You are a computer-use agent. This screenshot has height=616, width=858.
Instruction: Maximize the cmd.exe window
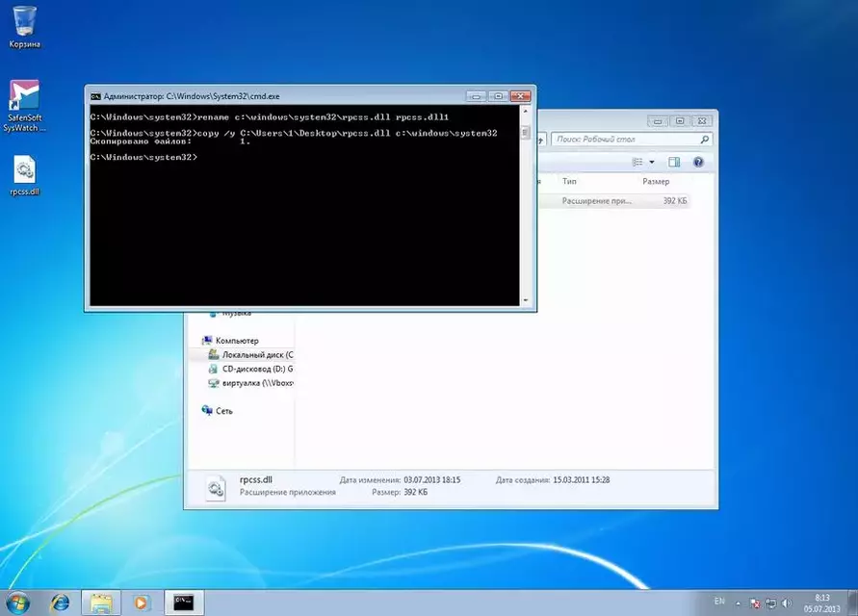[498, 96]
